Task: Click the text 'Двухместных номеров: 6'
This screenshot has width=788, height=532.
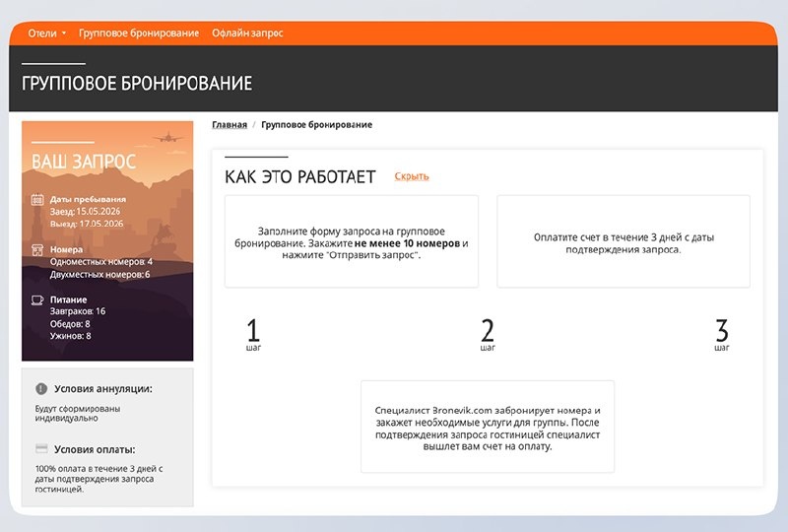Action: click(x=100, y=275)
